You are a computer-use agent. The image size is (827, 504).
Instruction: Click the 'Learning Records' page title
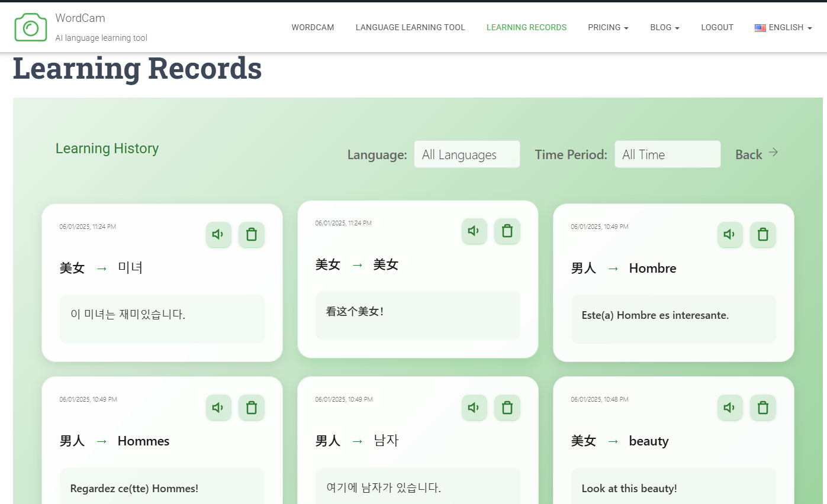[x=137, y=68]
